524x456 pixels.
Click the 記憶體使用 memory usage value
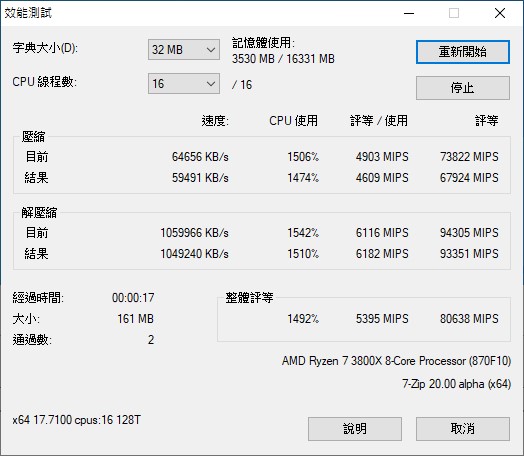click(x=283, y=59)
